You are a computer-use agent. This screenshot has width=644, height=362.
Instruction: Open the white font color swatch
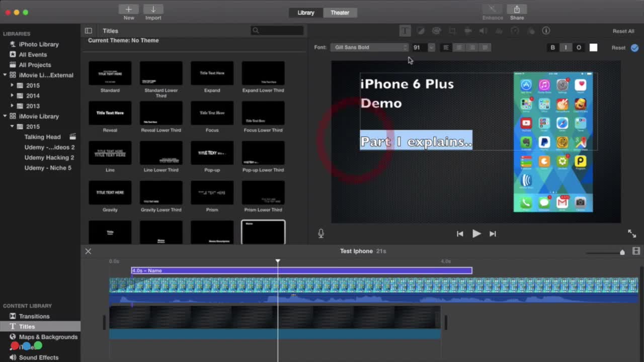[594, 47]
